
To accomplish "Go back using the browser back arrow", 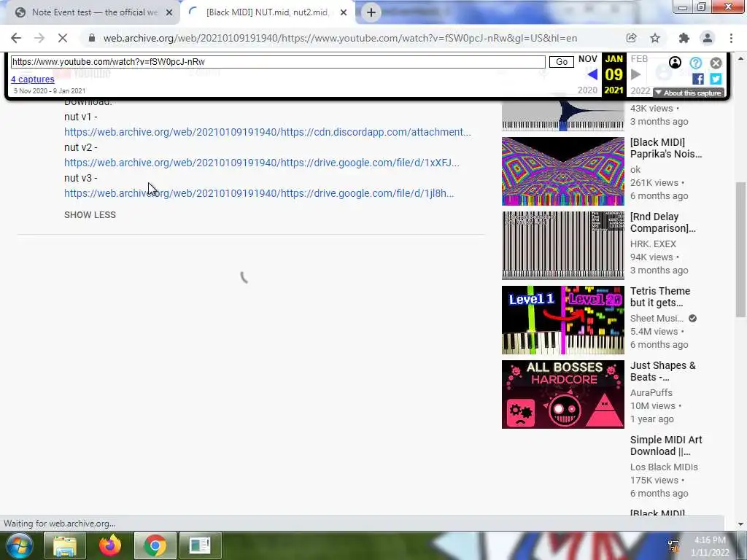I will (x=16, y=38).
